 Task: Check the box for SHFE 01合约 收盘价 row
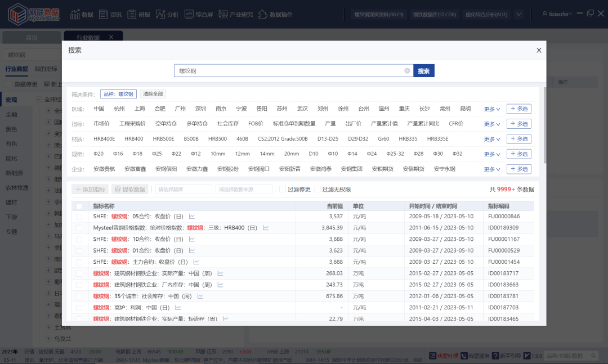point(79,251)
